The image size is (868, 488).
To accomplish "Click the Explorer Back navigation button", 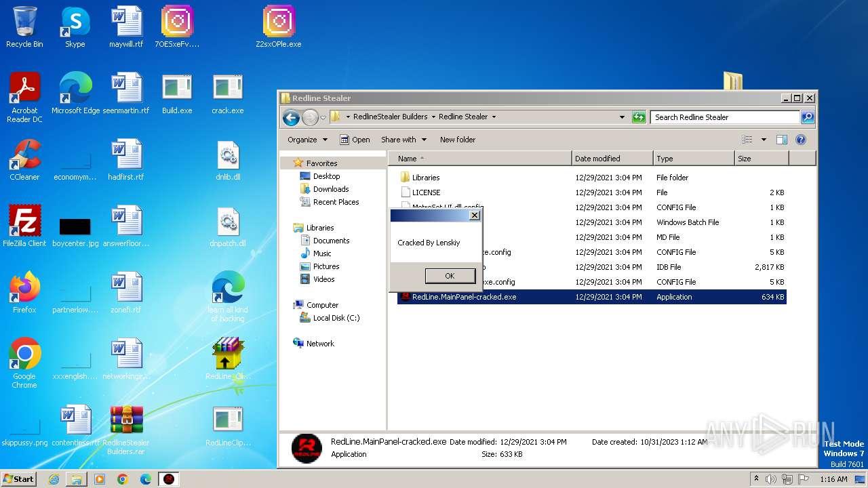I will point(292,117).
